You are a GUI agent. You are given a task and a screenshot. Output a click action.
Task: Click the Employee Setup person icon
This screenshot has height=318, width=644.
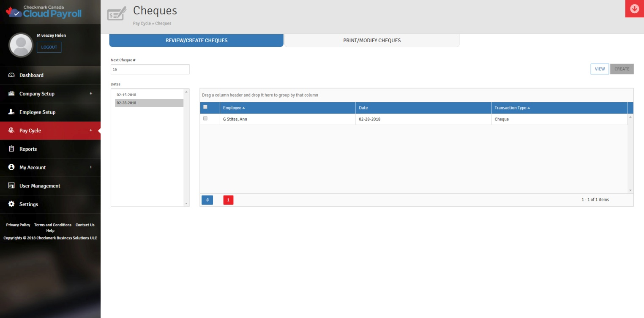pos(11,112)
